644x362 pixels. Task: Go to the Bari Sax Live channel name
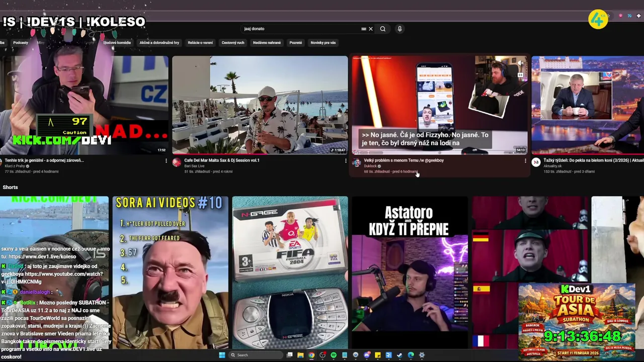[194, 166]
